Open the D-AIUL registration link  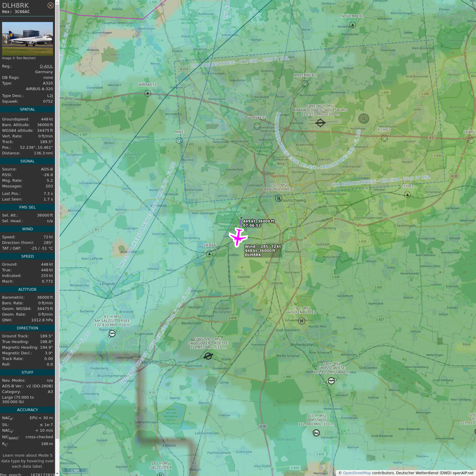[x=46, y=66]
